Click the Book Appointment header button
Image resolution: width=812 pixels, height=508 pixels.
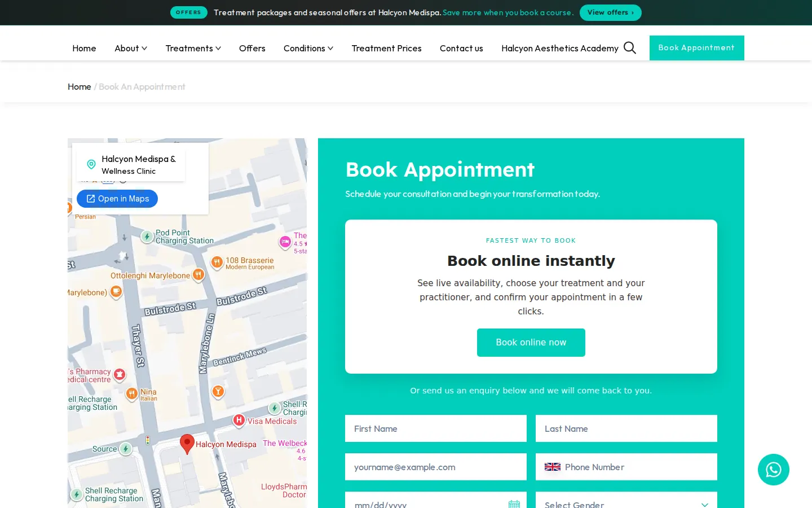click(x=697, y=48)
